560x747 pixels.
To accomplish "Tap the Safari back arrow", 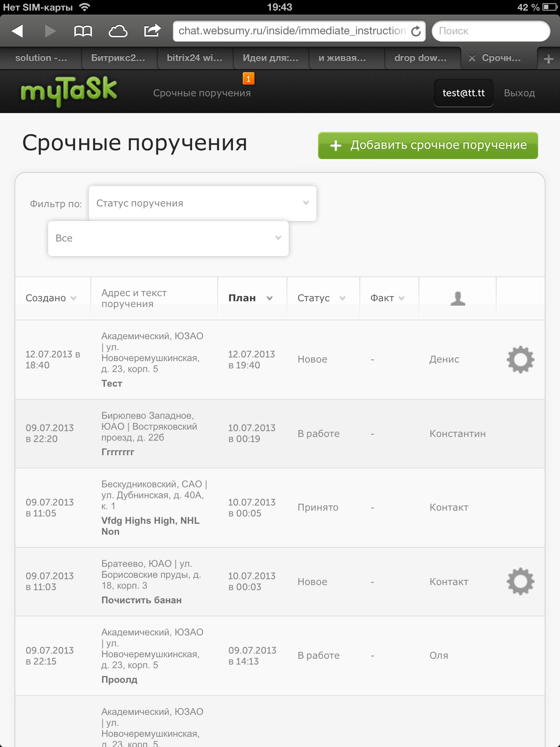I will tap(17, 31).
